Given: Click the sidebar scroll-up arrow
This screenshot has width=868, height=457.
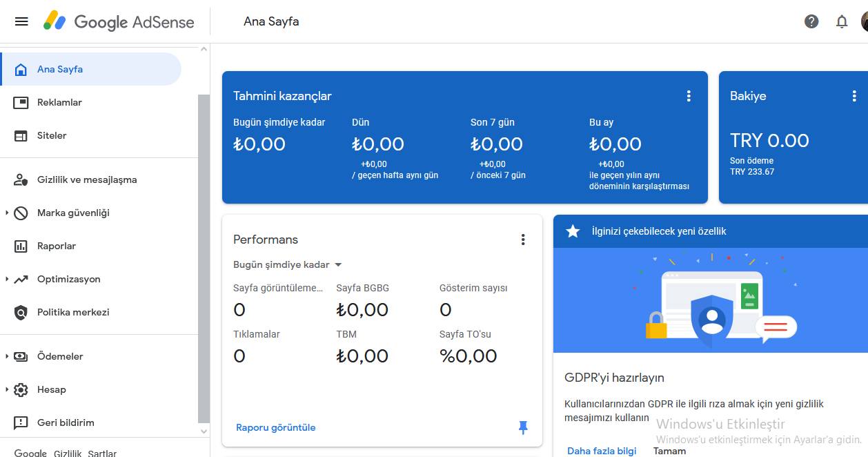Looking at the screenshot, I should click(204, 49).
